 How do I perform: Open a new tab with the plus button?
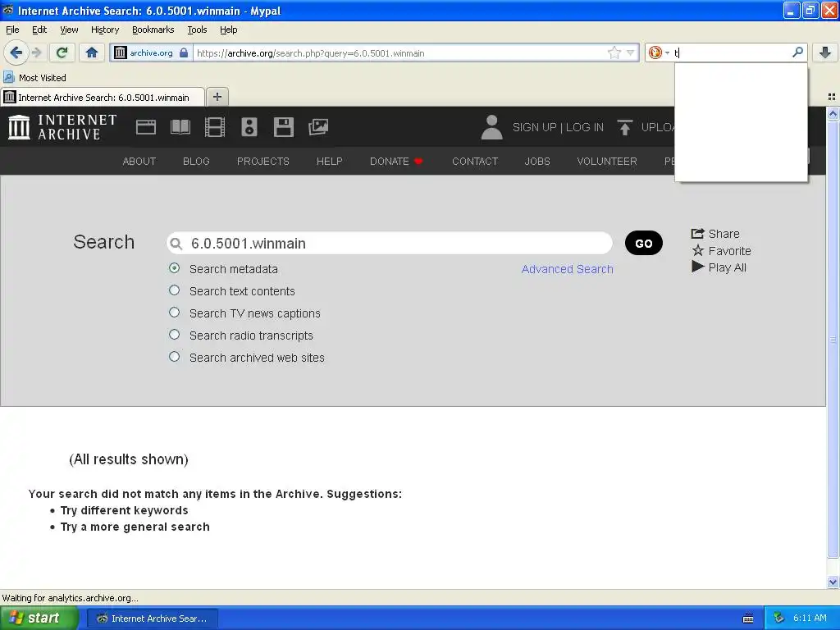pos(217,97)
